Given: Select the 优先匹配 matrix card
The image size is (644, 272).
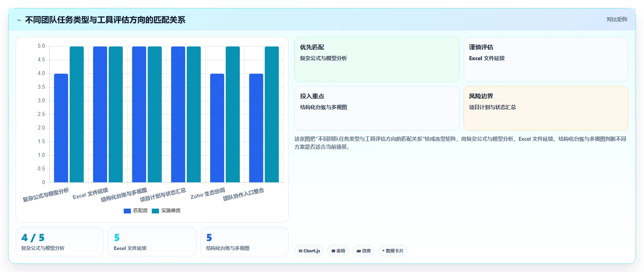Looking at the screenshot, I should (377, 59).
